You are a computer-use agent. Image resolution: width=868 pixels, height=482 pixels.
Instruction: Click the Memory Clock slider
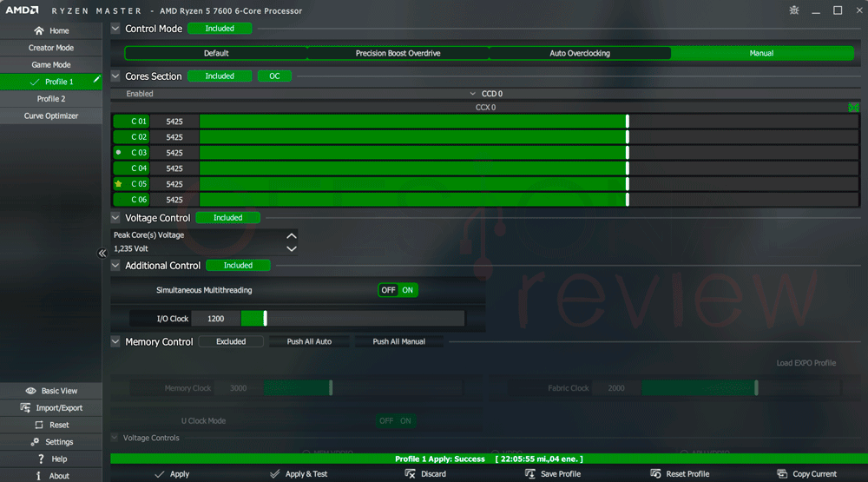363,388
